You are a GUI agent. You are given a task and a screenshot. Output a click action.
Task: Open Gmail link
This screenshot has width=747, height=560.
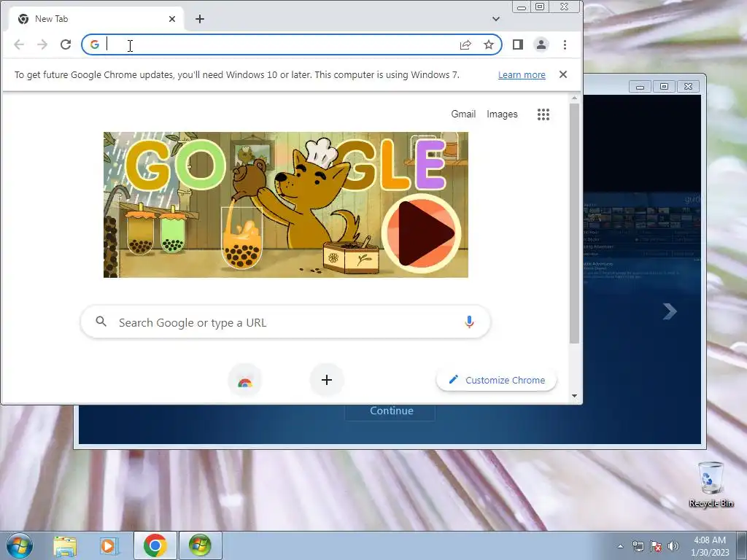tap(463, 114)
